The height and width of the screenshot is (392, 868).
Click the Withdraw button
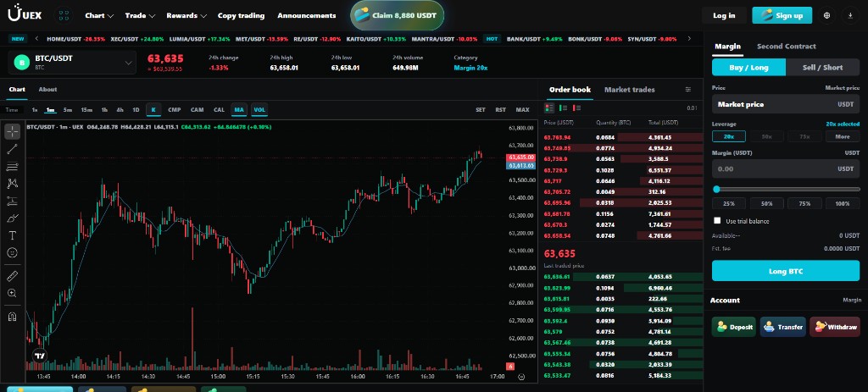coord(835,327)
